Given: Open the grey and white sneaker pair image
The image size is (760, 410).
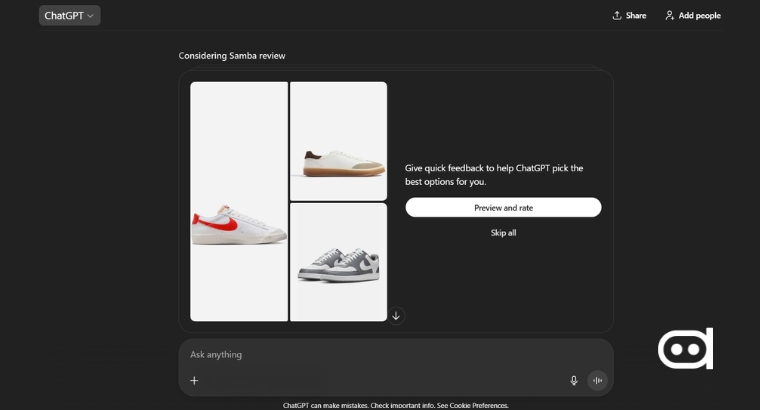Looking at the screenshot, I should 338,262.
